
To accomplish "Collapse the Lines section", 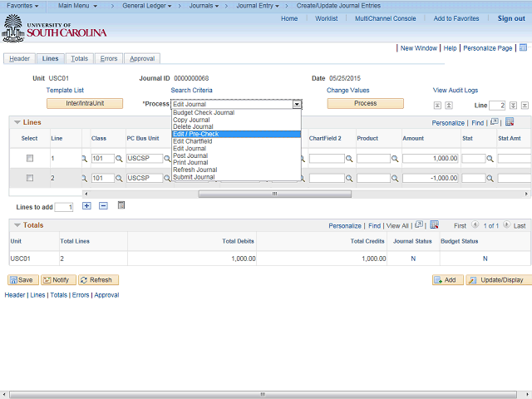I will [x=17, y=122].
